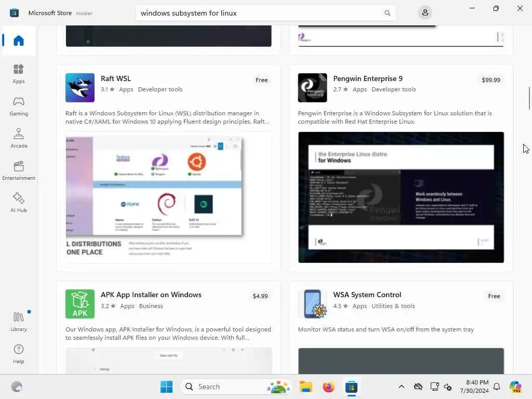
Task: Open the Raft WSL title link
Action: (x=116, y=78)
